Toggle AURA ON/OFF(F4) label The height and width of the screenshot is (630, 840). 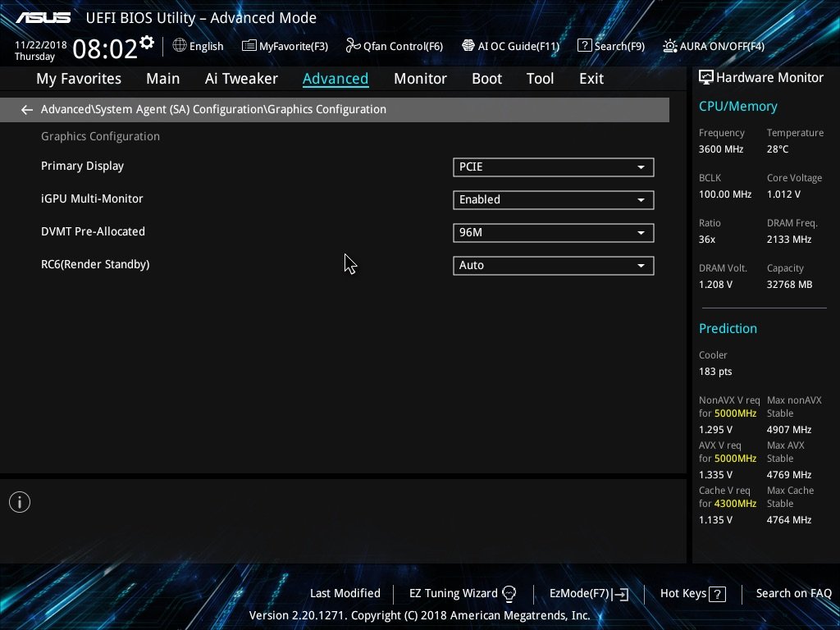[x=722, y=47]
